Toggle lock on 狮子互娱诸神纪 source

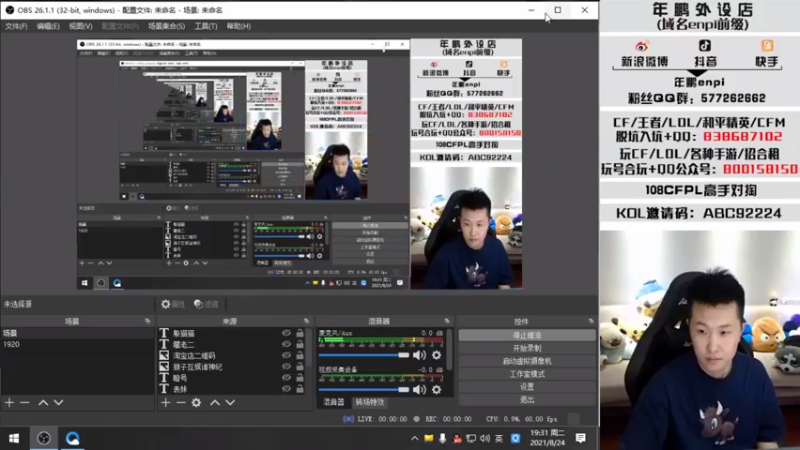pos(300,366)
